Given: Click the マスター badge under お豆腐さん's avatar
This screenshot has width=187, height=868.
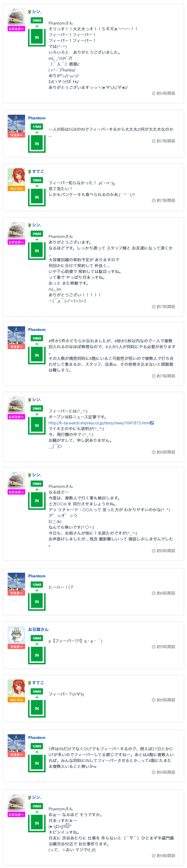Looking at the screenshot, I should coord(16,646).
